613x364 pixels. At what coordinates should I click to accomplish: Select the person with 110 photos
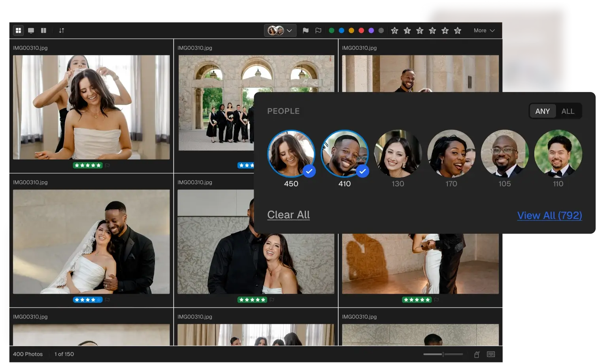[x=558, y=154]
